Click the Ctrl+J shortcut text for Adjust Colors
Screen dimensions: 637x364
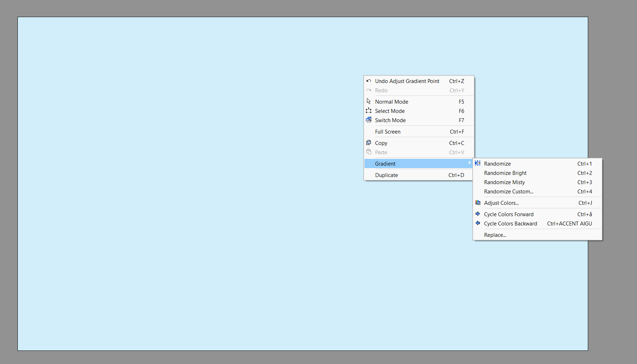click(x=585, y=203)
